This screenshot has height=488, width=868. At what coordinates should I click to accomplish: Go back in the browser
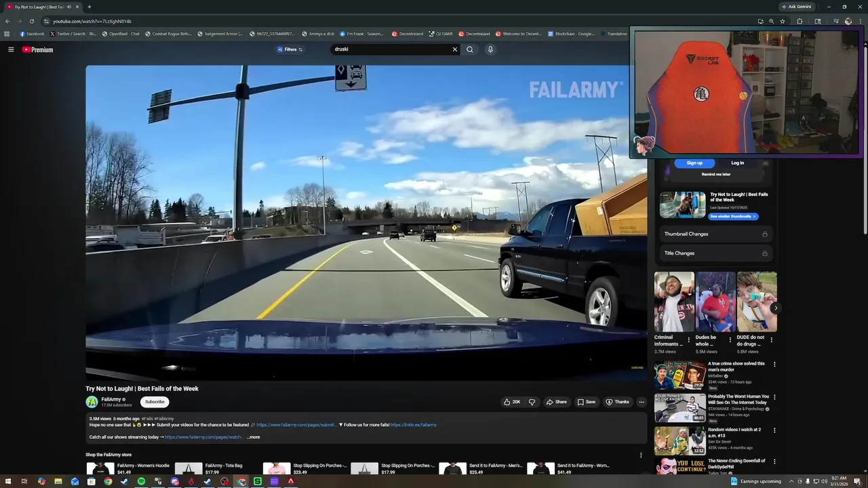pos(7,21)
